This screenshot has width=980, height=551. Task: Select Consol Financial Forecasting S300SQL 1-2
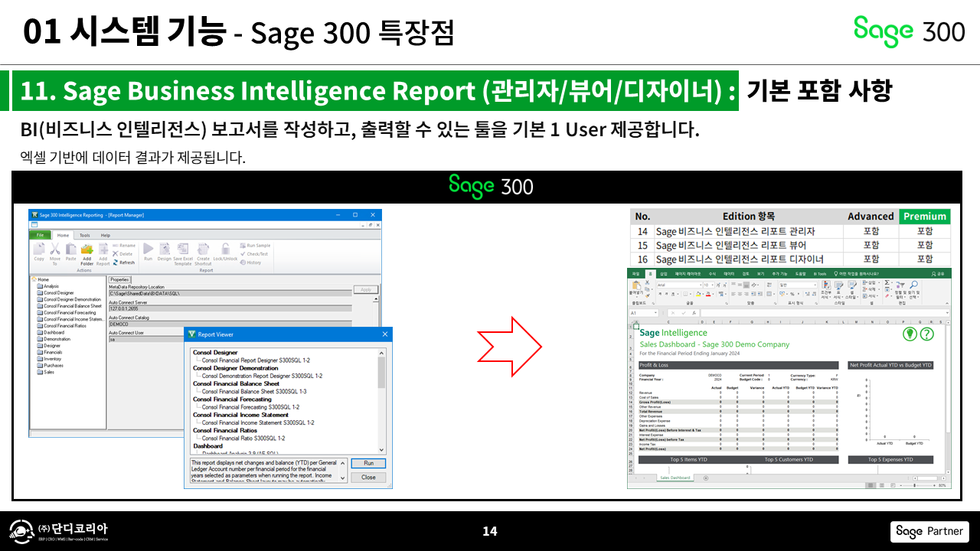click(250, 407)
